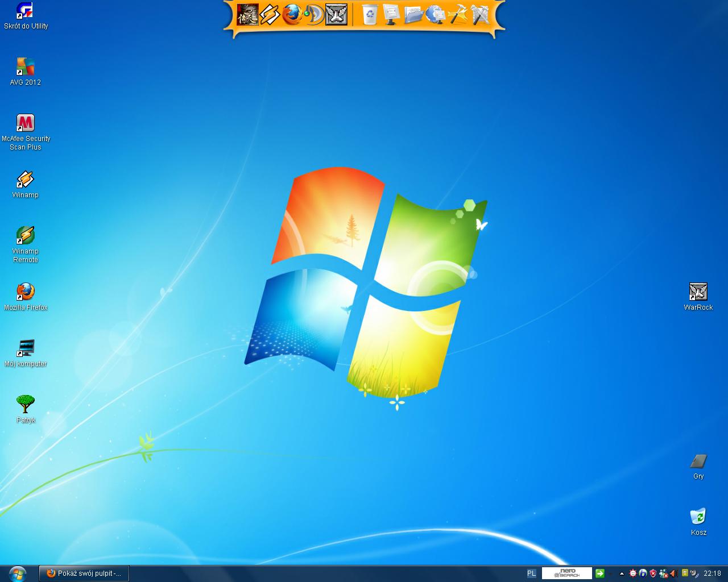This screenshot has height=582, width=728.
Task: Open the PL language indicator
Action: click(531, 573)
